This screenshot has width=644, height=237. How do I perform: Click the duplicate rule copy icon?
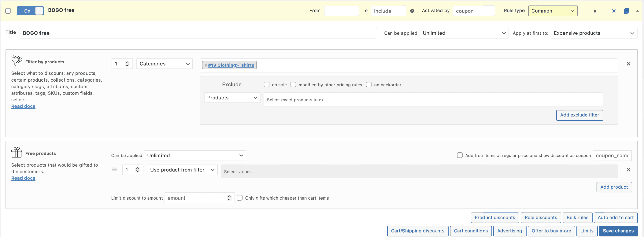tap(626, 11)
